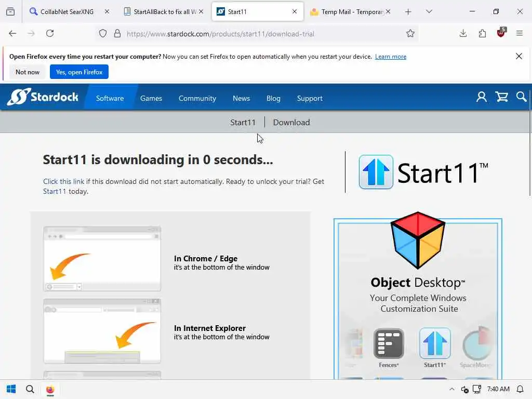Dismiss the Firefox startup notification bar
This screenshot has width=532, height=399.
519,56
